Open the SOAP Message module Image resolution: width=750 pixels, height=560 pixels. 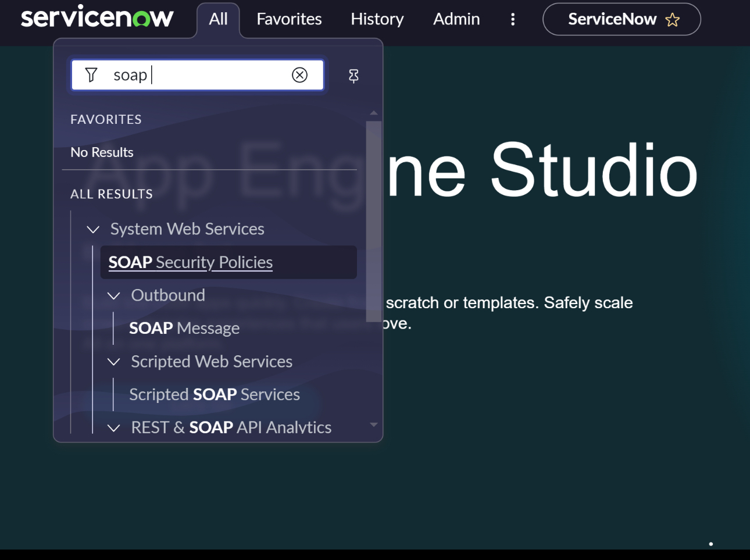(x=184, y=328)
